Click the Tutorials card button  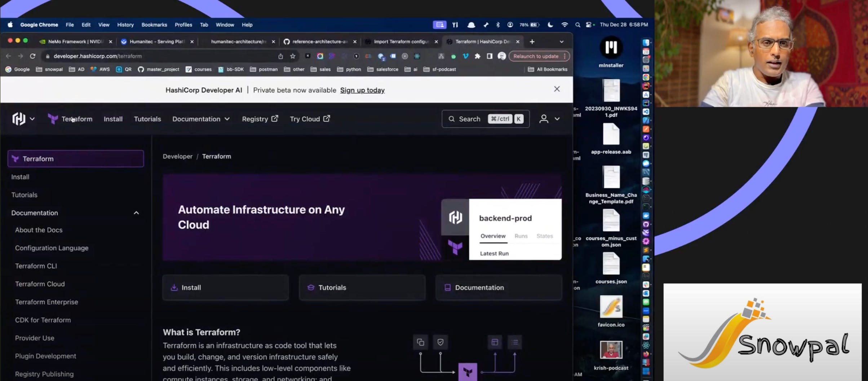tap(362, 288)
